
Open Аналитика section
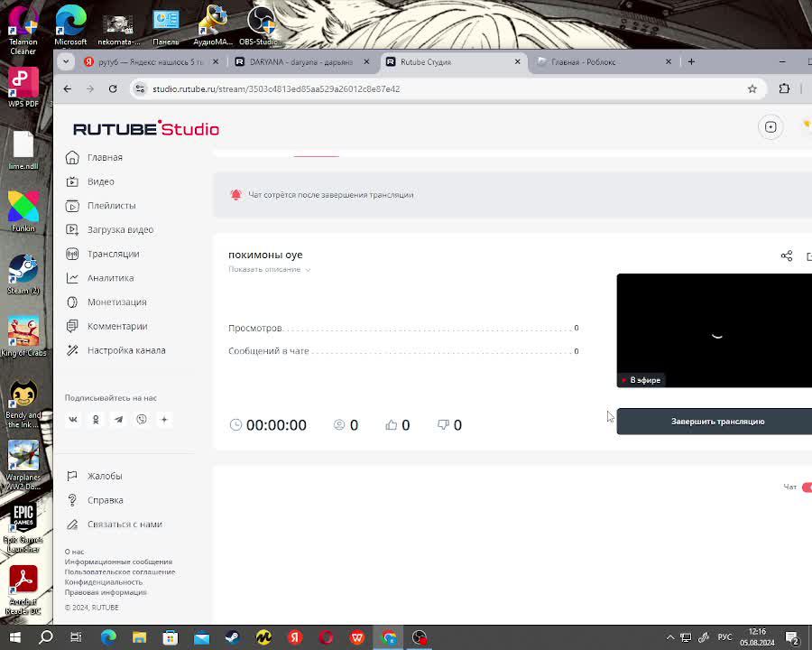(110, 278)
